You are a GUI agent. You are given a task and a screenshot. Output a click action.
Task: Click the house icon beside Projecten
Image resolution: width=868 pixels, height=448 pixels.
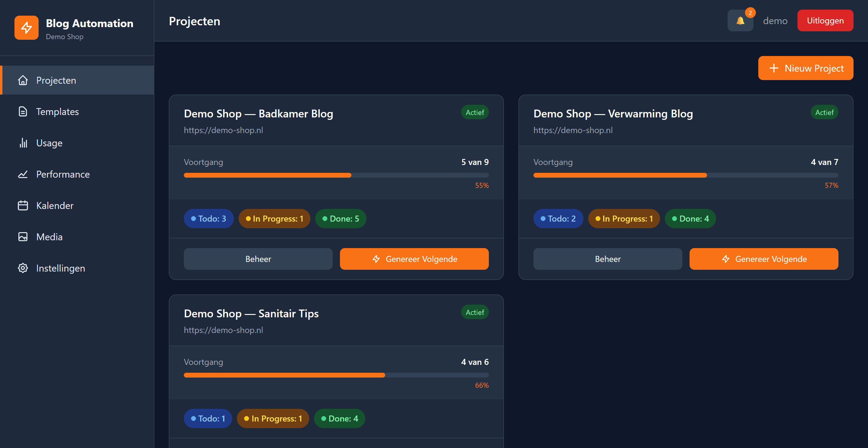23,80
